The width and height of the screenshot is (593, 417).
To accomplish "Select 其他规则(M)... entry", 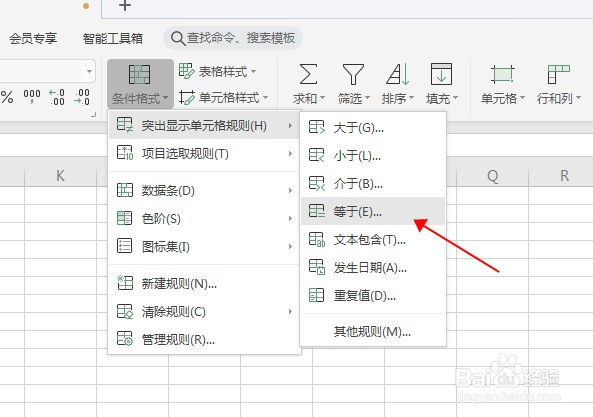I will [x=373, y=332].
